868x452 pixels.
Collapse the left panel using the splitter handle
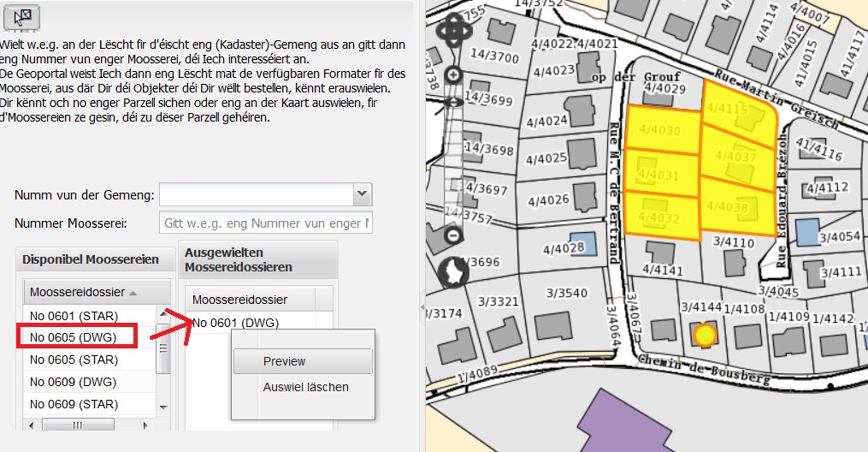coord(422,308)
